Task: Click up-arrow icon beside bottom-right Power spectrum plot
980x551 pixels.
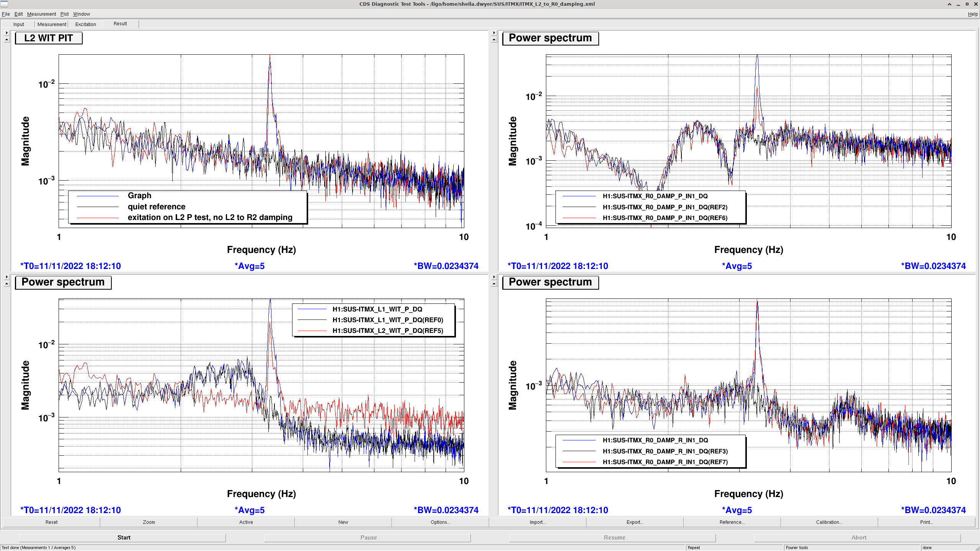Action: point(494,284)
